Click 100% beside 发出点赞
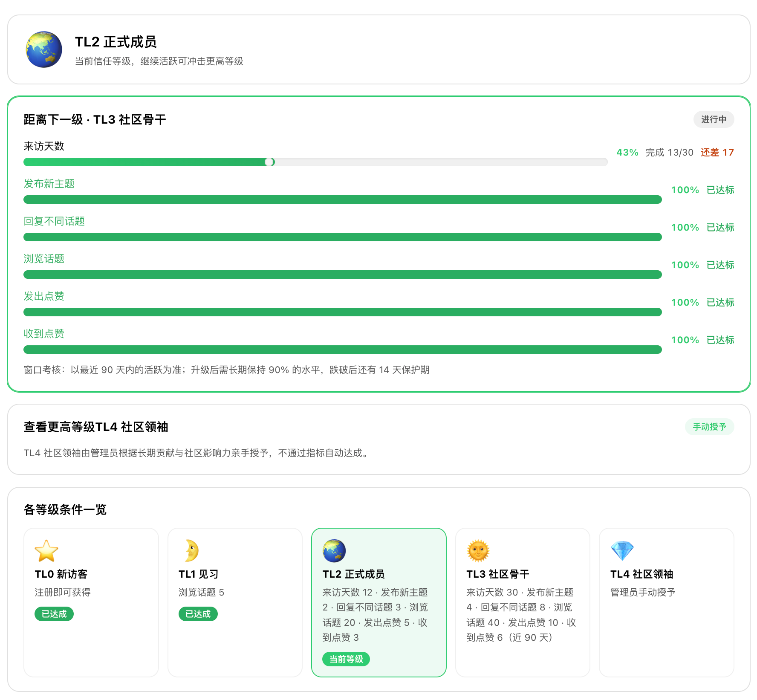This screenshot has height=700, width=757. click(685, 303)
